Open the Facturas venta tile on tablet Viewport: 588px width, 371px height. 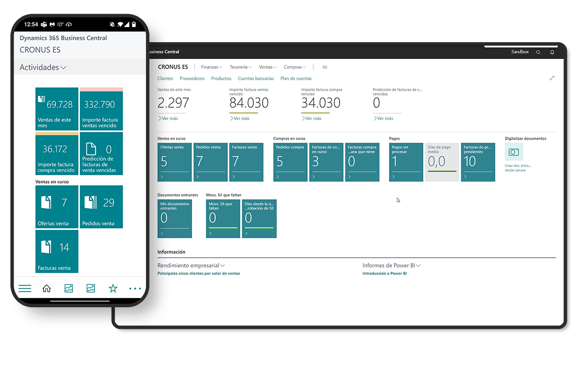pyautogui.click(x=246, y=162)
